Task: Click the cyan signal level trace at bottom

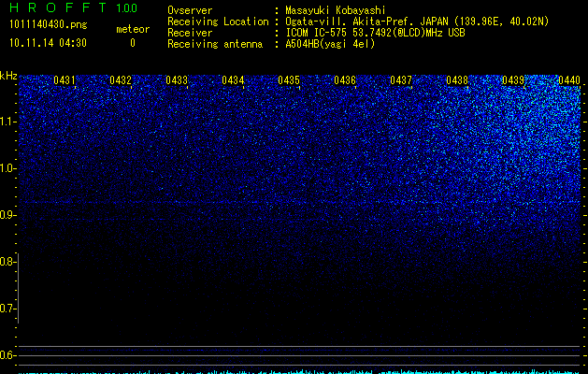Action: point(299,372)
